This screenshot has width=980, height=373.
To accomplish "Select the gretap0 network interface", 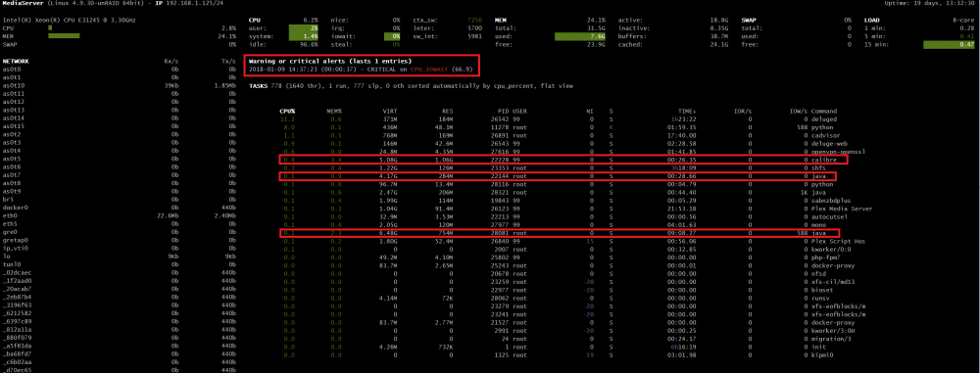I will 15,240.
